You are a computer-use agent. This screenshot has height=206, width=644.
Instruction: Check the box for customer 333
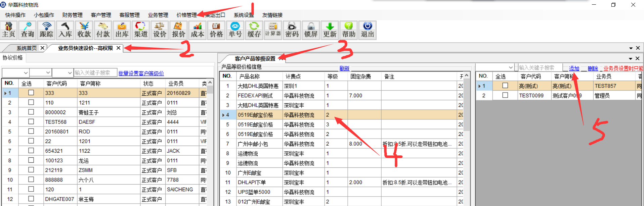pos(31,93)
